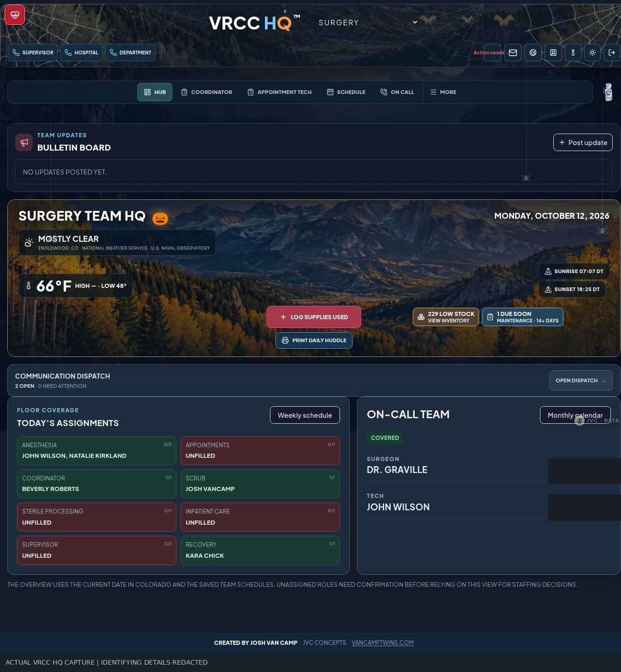Open the Weekly schedule
Viewport: 621px width, 672px height.
[305, 415]
